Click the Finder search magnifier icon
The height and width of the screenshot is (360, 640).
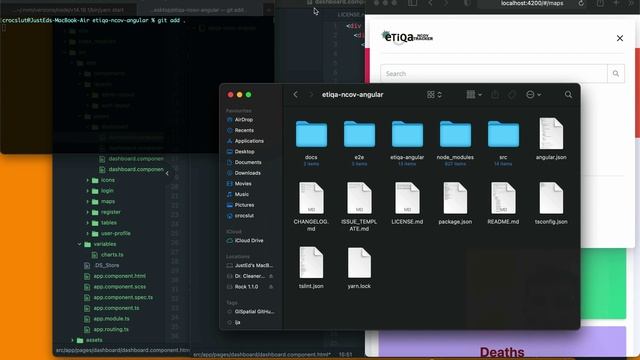coord(568,95)
